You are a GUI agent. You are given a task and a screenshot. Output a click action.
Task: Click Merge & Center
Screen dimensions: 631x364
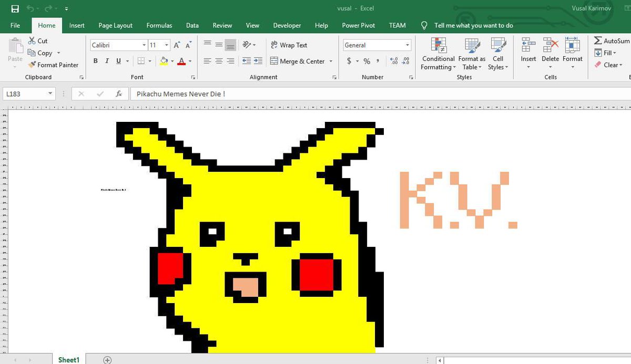point(298,61)
